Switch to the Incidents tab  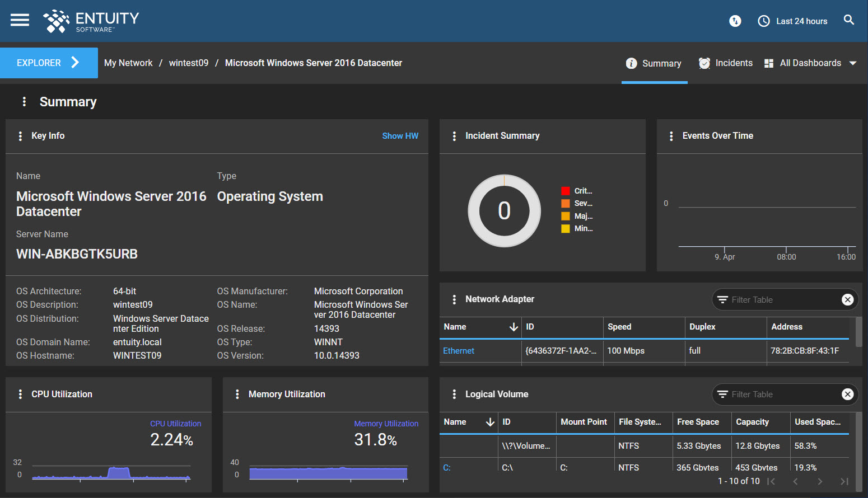coord(726,63)
